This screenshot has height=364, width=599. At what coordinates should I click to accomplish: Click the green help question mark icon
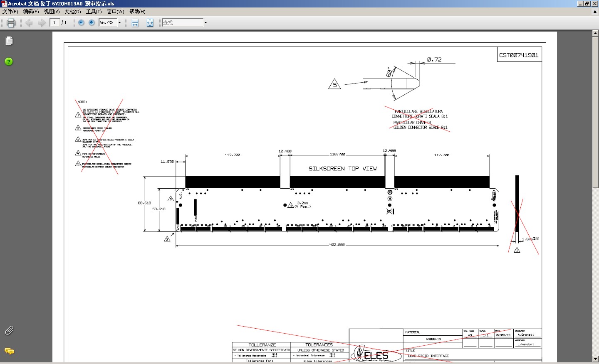tap(9, 61)
